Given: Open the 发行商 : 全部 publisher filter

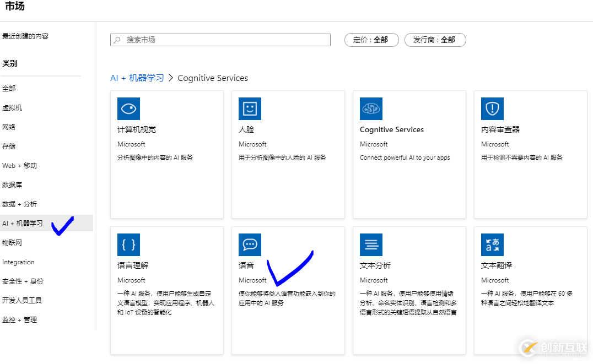Looking at the screenshot, I should coord(435,40).
